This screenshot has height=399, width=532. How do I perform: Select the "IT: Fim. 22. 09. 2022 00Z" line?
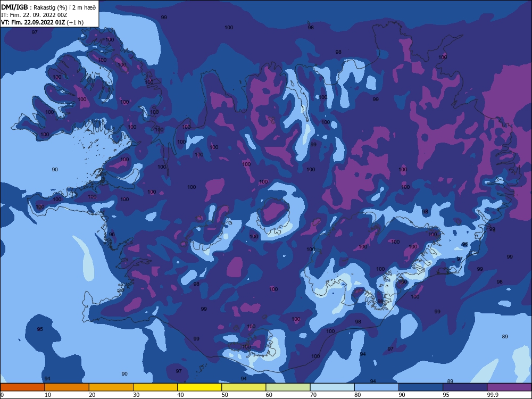coord(34,15)
